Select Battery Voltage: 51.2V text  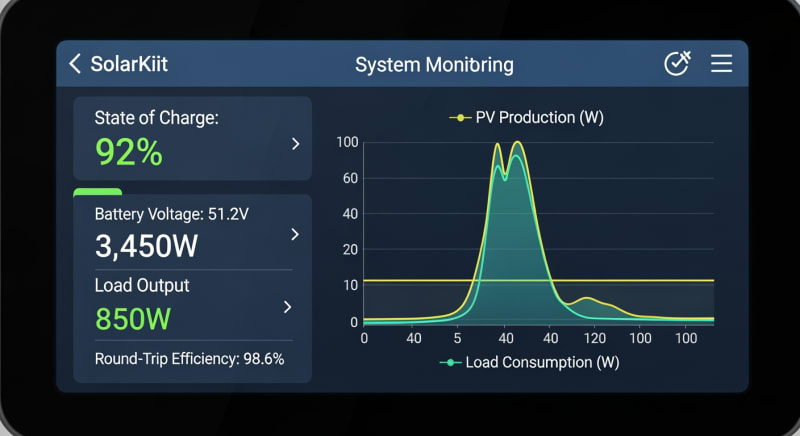171,214
